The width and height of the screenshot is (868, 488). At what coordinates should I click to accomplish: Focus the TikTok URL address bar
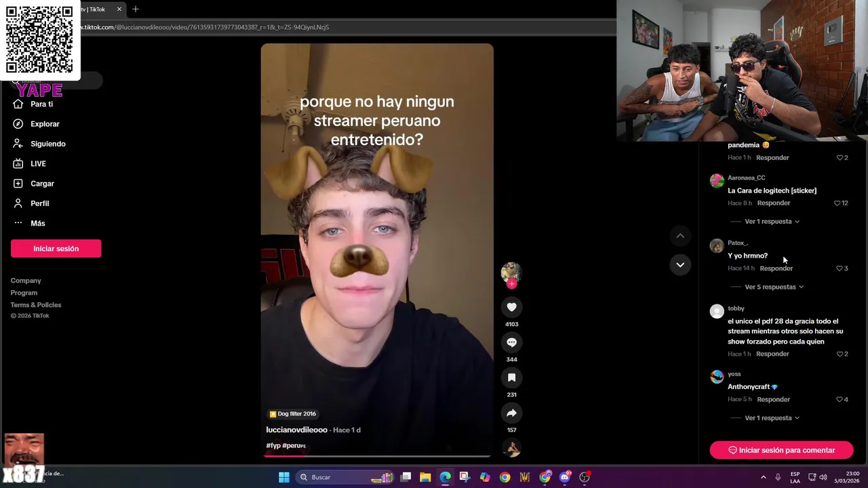point(346,27)
